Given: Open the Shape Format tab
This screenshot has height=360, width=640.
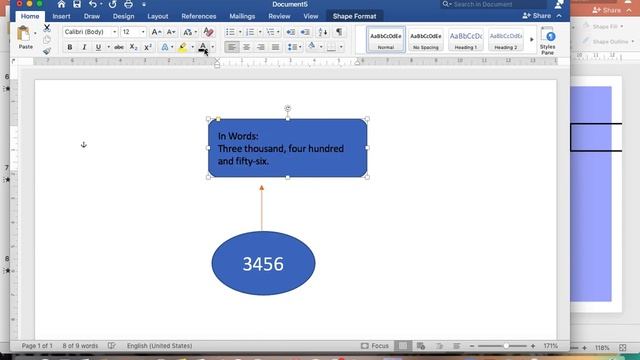Looking at the screenshot, I should click(x=354, y=16).
